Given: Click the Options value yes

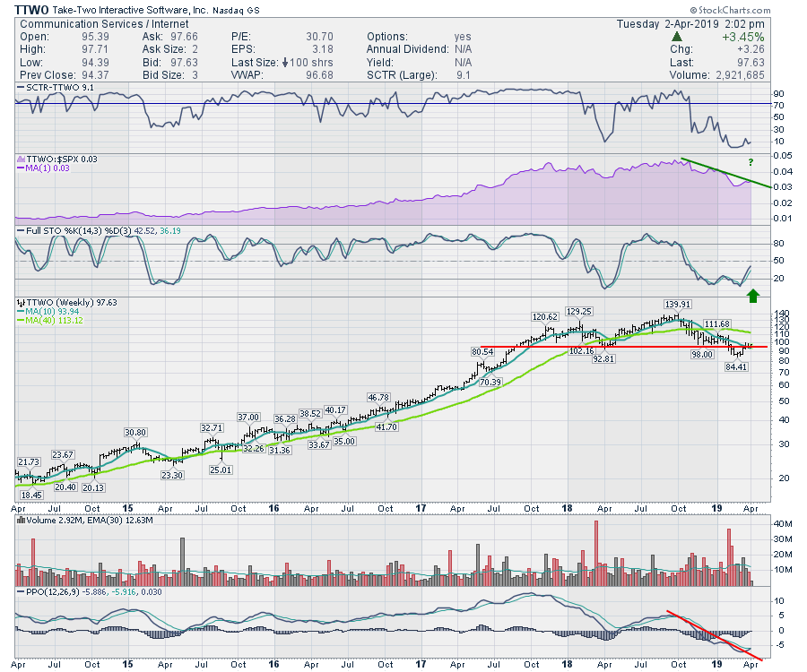Looking at the screenshot, I should [463, 37].
